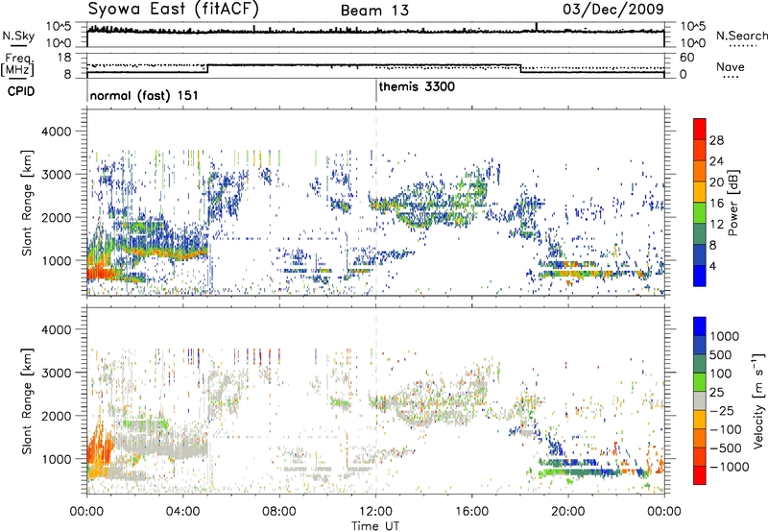Viewport: 768px width, 532px height.
Task: Pick the red bottom segment of Velocity color bar
Action: (x=700, y=475)
